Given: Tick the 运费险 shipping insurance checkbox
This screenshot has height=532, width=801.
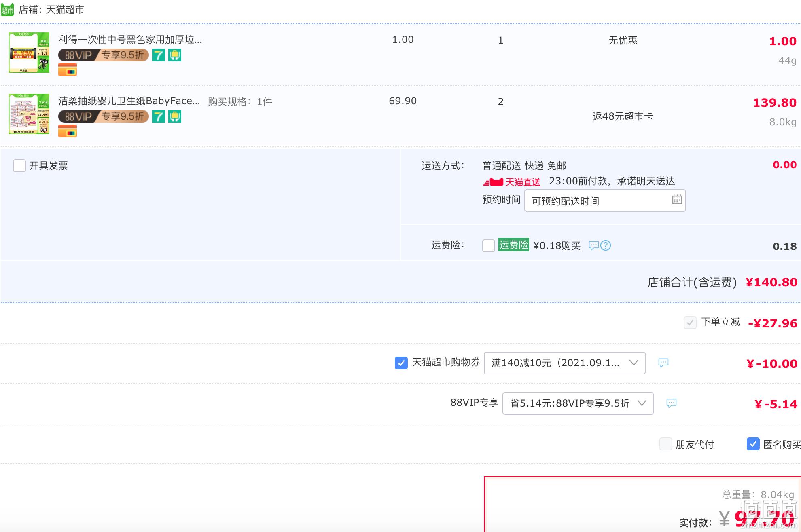Looking at the screenshot, I should tap(489, 246).
